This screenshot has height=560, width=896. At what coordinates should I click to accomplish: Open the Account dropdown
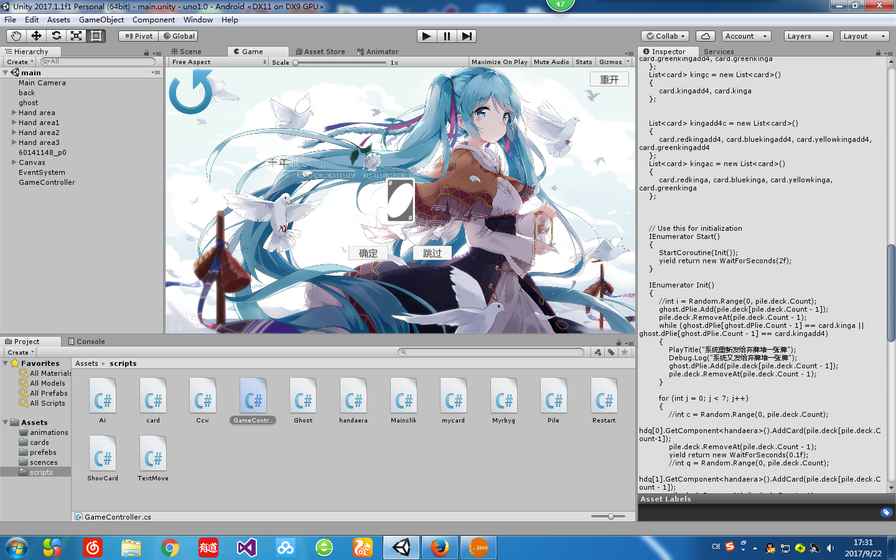(746, 36)
